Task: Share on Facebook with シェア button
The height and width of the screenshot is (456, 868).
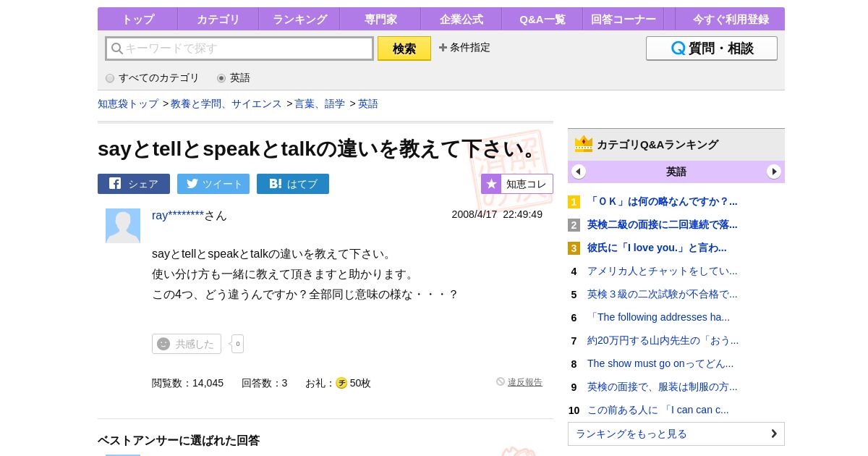Action: 134,184
